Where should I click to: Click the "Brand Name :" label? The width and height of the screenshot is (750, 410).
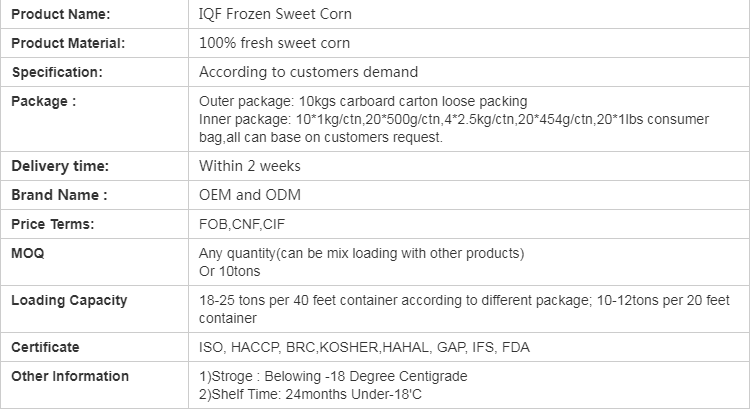[x=59, y=195]
